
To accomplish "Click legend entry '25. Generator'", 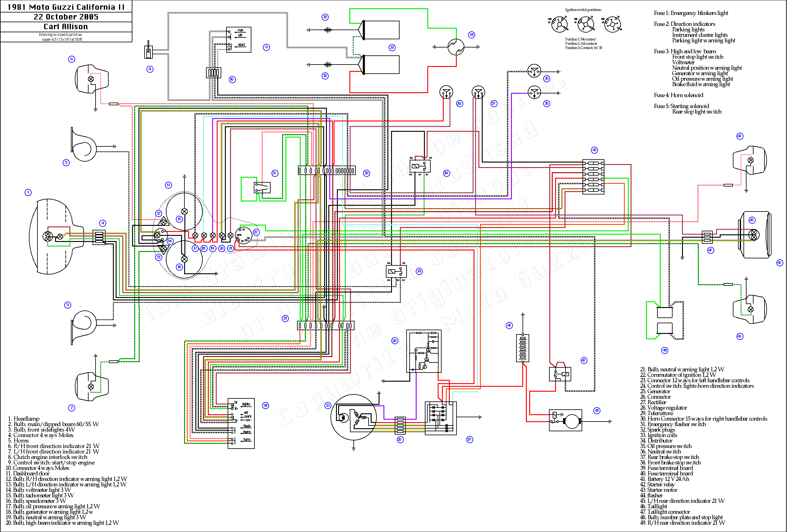I will pos(655,391).
